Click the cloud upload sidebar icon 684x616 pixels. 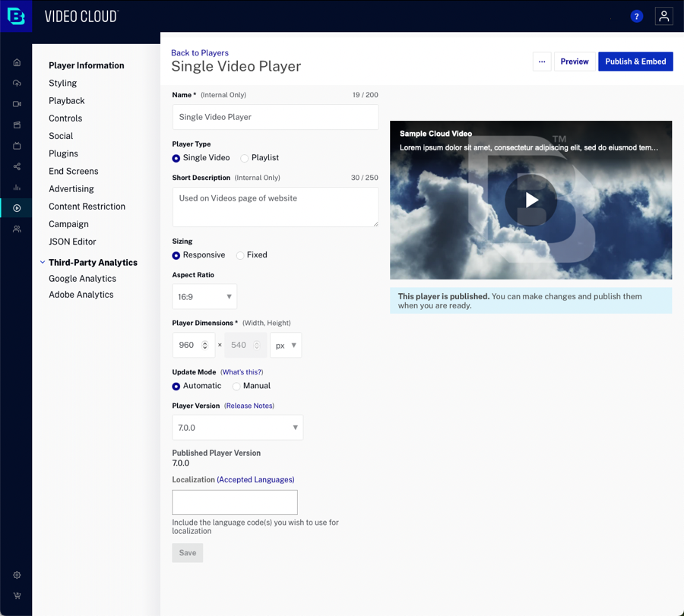[17, 83]
